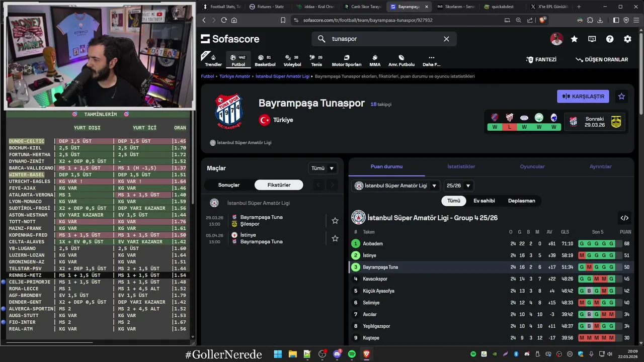The height and width of the screenshot is (362, 644).
Task: Click the sofascore.com address bar URL
Action: click(368, 20)
